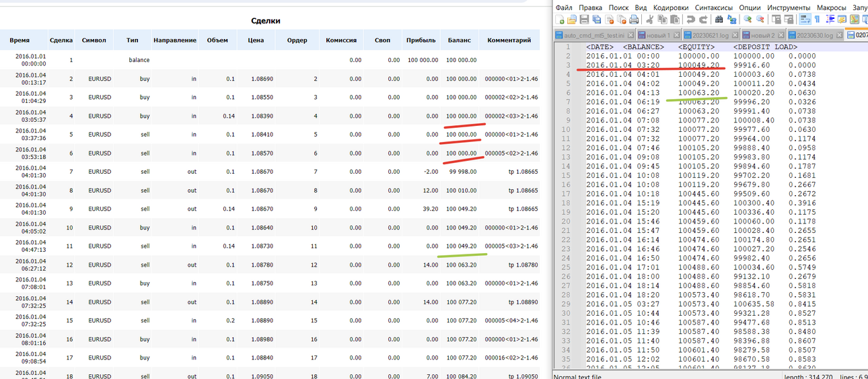Click the Close All documents icon

(622, 20)
